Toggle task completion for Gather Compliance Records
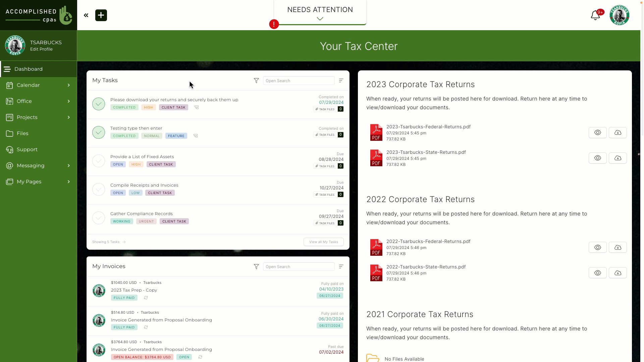 coord(98,218)
